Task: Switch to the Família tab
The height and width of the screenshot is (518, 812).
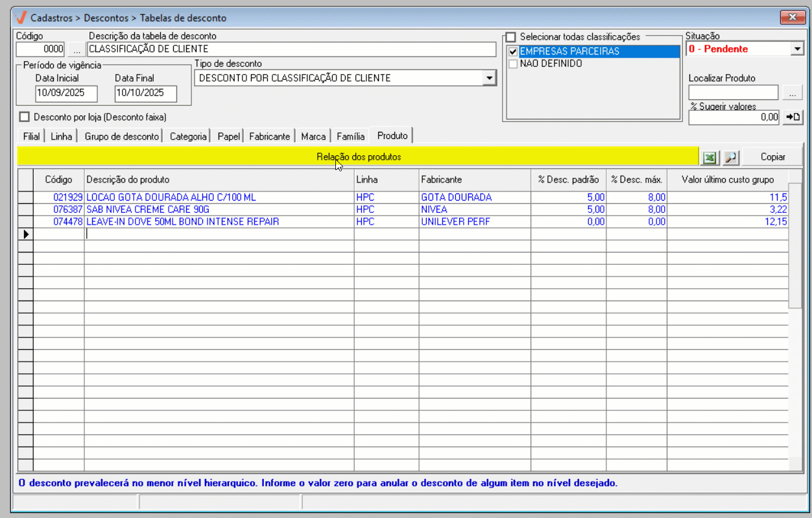Action: coord(350,136)
